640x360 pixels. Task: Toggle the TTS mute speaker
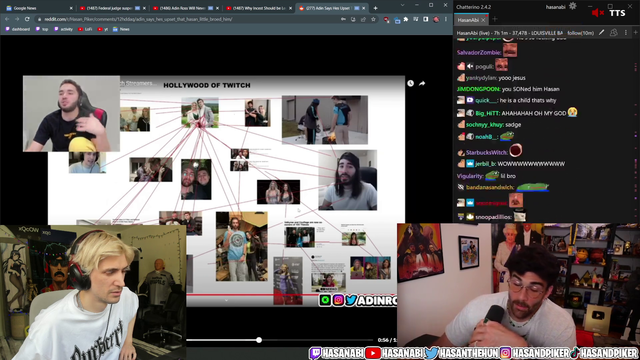pyautogui.click(x=598, y=13)
